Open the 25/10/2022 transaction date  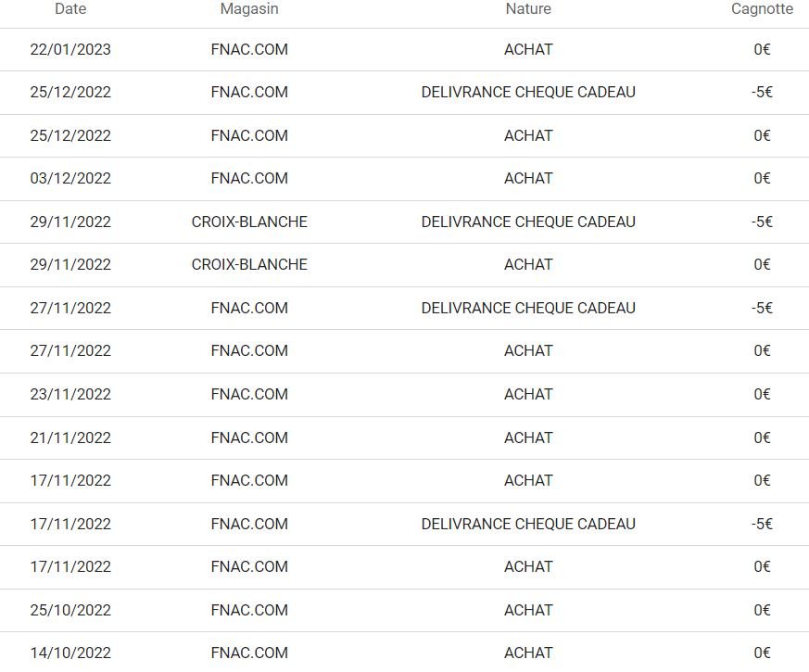coord(70,611)
